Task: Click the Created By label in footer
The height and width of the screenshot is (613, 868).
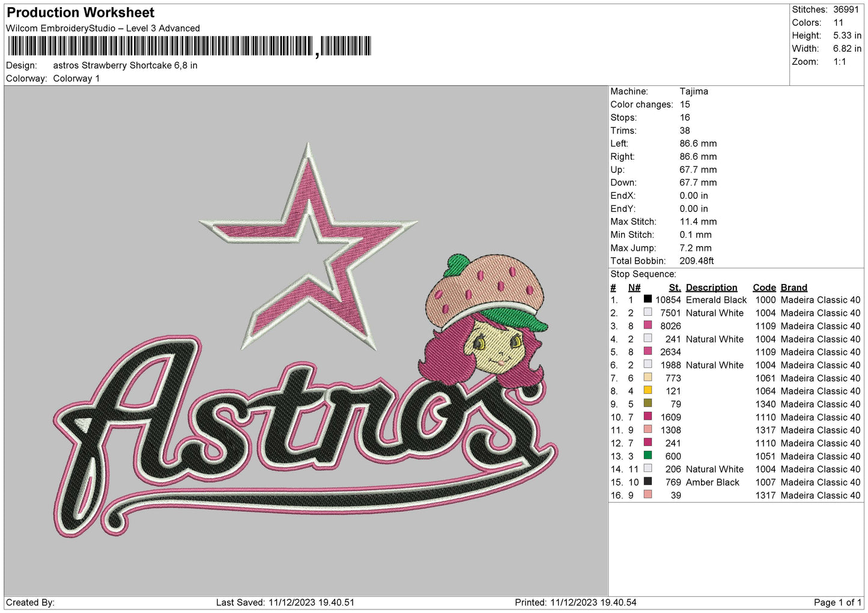Action: [30, 602]
